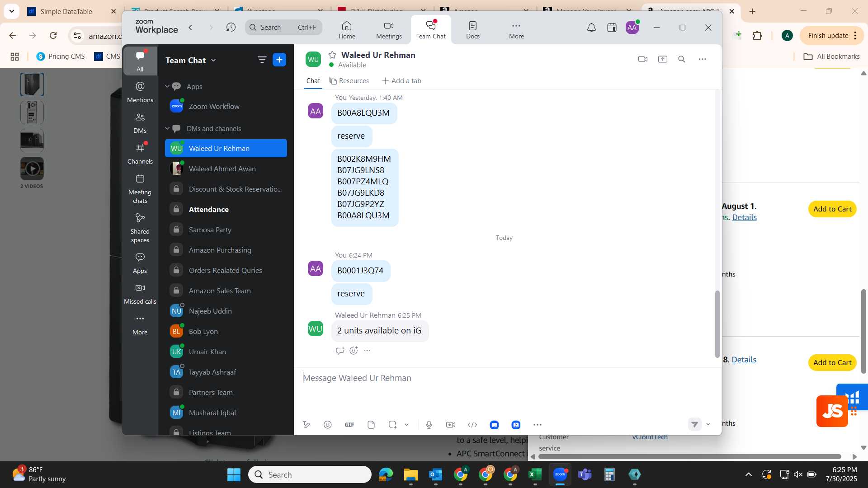Open chat with Umair Khan
This screenshot has width=868, height=488.
click(x=226, y=352)
